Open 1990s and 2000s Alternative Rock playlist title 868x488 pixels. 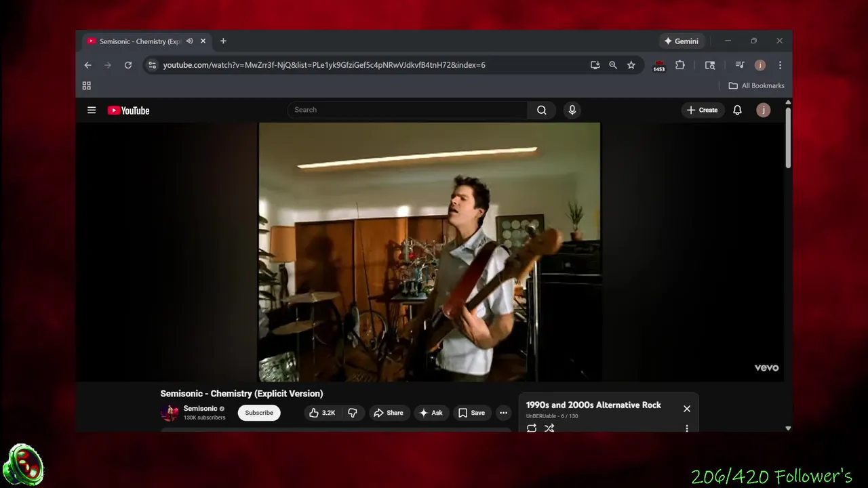click(x=593, y=405)
